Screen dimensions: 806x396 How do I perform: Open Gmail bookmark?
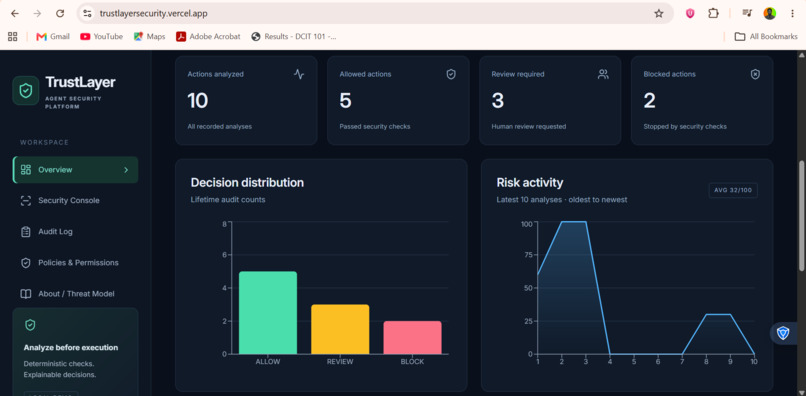click(53, 37)
